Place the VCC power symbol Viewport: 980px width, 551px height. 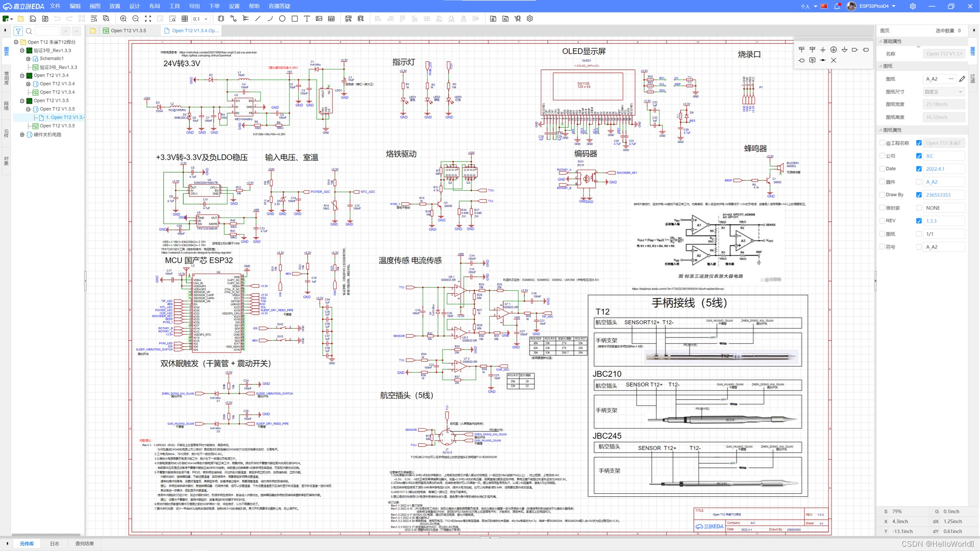801,50
